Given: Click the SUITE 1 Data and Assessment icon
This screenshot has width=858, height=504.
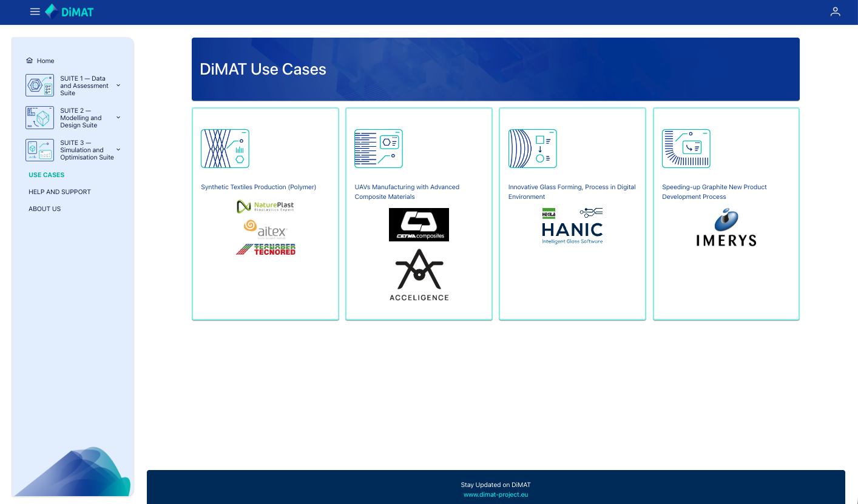Looking at the screenshot, I should point(40,86).
